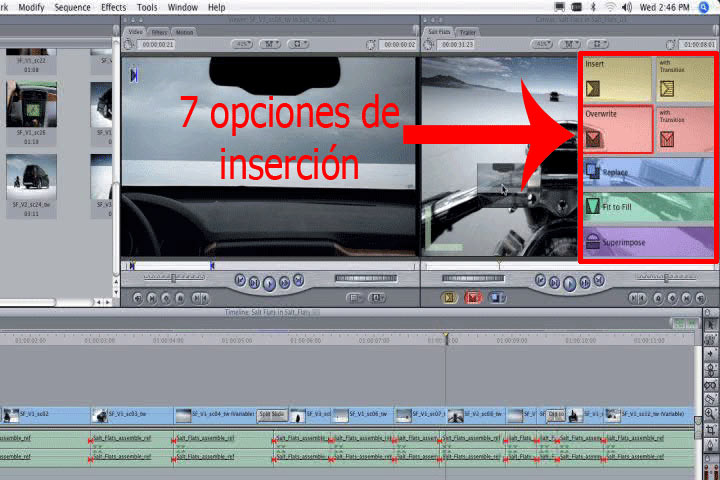Screen dimensions: 720x480
Task: Switch to the Viewer's Video tab
Action: 135,32
